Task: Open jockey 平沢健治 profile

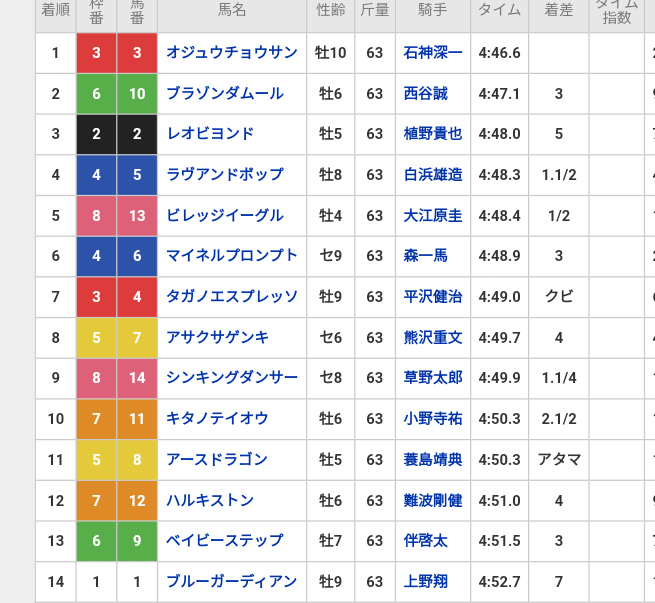Action: pyautogui.click(x=433, y=296)
